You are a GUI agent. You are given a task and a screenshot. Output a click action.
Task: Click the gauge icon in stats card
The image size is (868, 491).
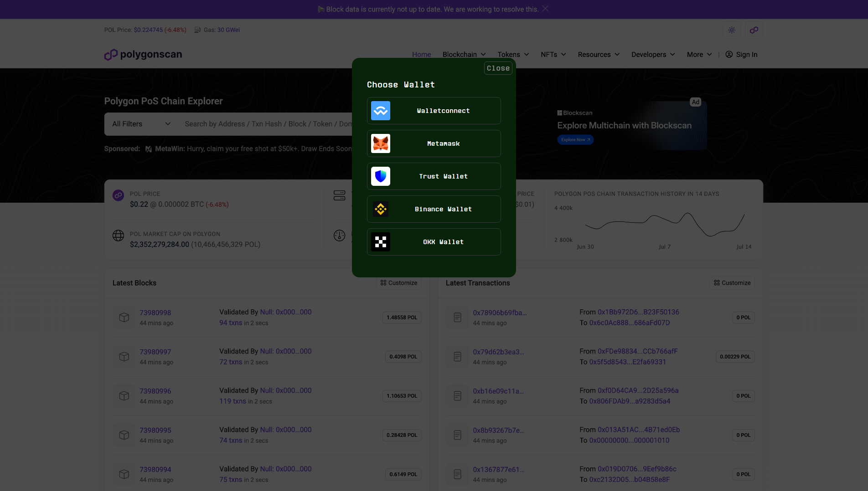(x=339, y=235)
